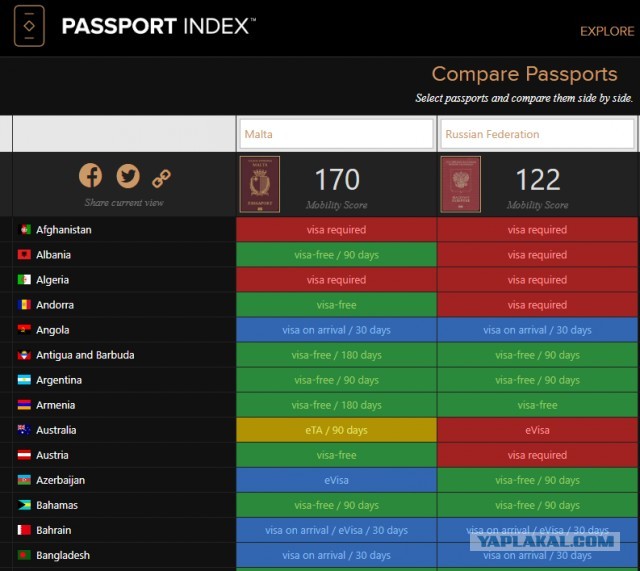This screenshot has height=571, width=640.
Task: Select the Bangladesh country name
Action: (63, 555)
